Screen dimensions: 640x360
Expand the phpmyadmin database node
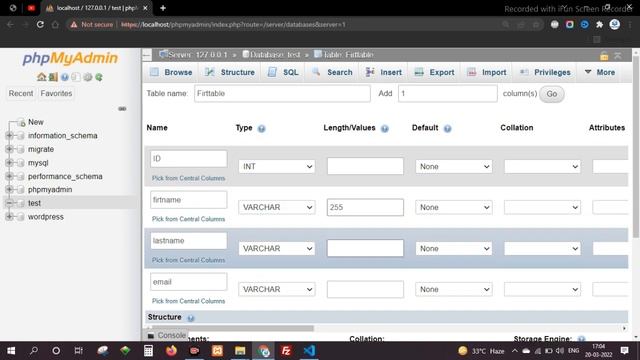9,189
